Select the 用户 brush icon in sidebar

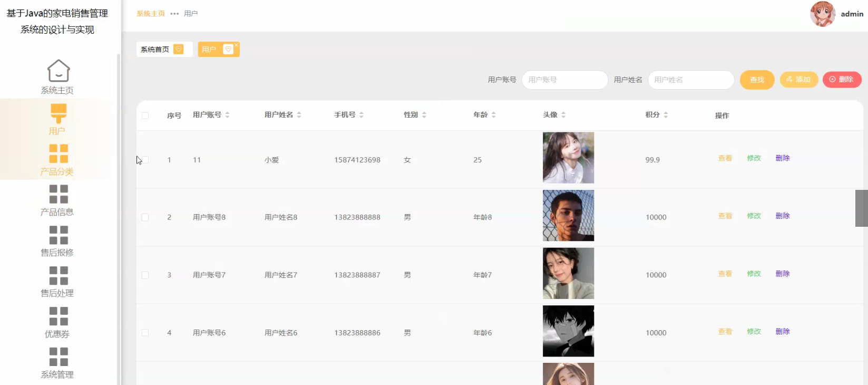tap(58, 113)
